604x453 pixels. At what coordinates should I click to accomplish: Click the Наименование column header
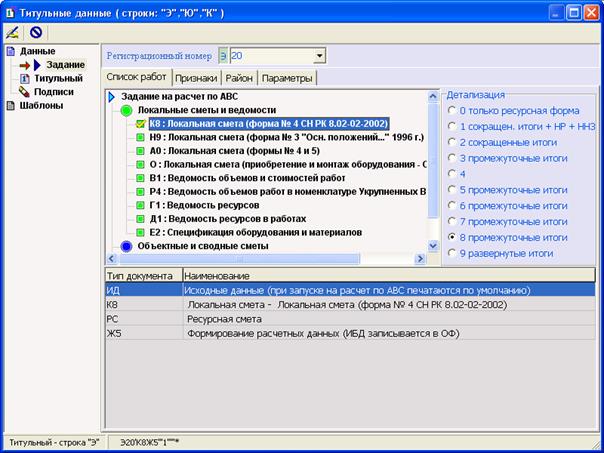[389, 276]
